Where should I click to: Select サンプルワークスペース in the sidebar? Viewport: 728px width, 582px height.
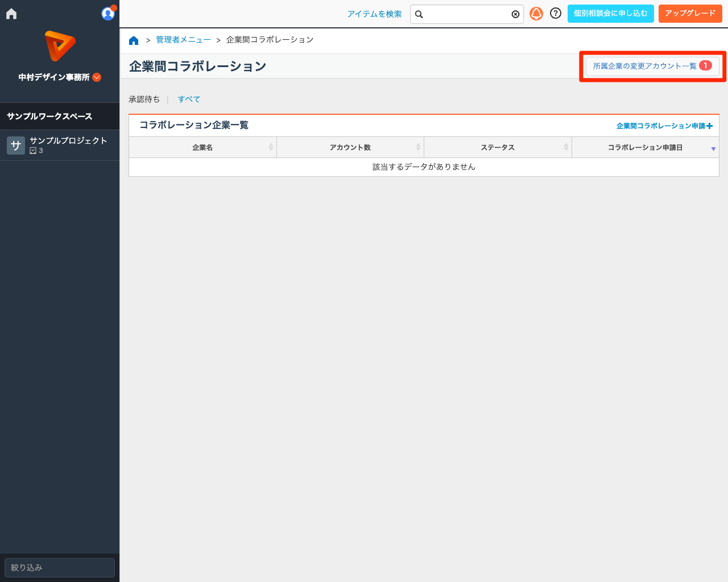(60, 116)
